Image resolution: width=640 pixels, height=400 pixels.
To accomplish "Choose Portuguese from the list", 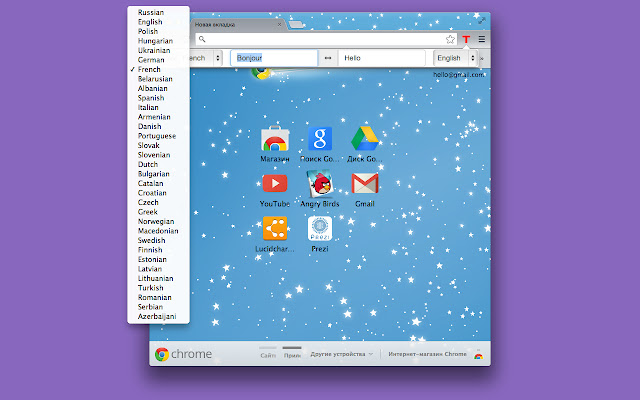I will [158, 136].
